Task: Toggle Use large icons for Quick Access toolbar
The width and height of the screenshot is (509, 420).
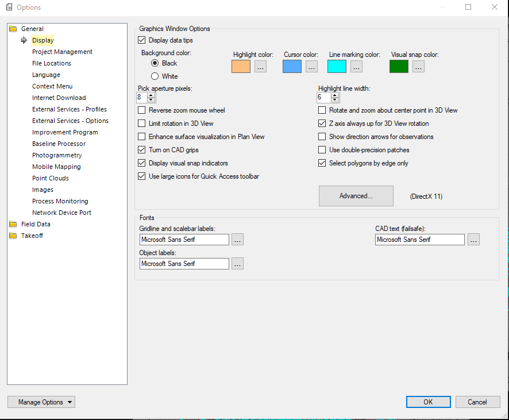Action: [141, 176]
